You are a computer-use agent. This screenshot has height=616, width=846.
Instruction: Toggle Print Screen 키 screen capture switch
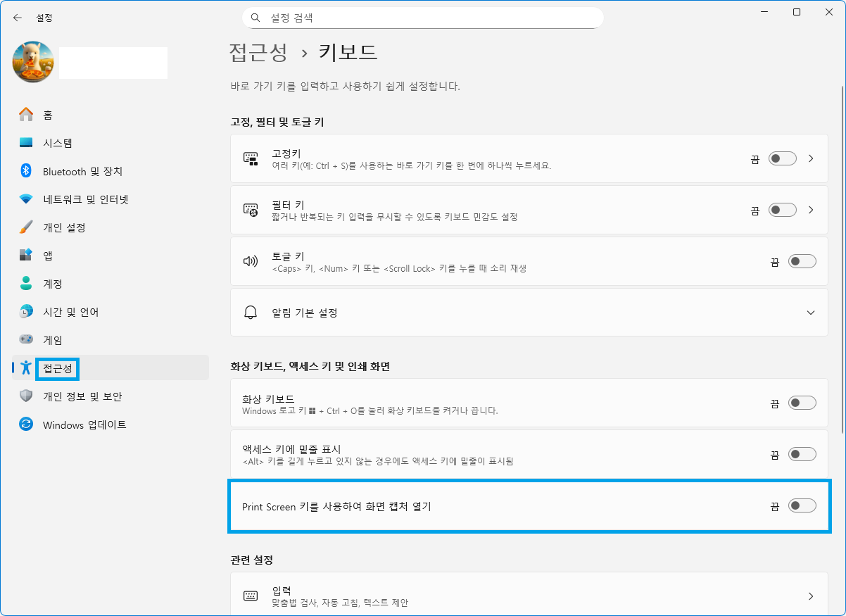802,505
